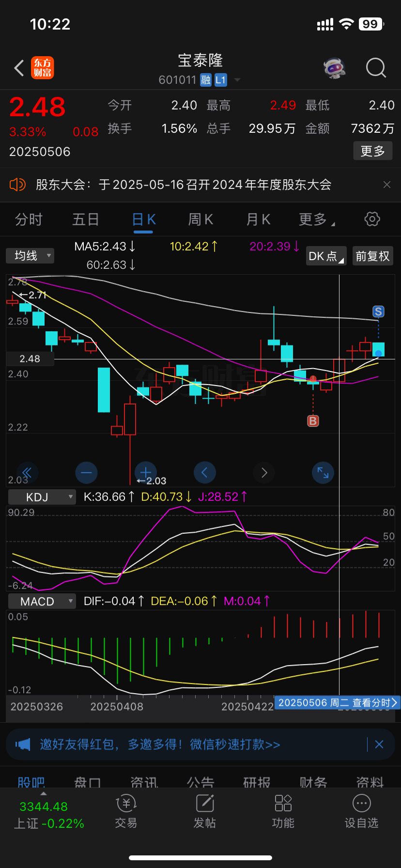This screenshot has width=401, height=868.
Task: Tap the 10:2.42 MA value
Action: pyautogui.click(x=194, y=247)
